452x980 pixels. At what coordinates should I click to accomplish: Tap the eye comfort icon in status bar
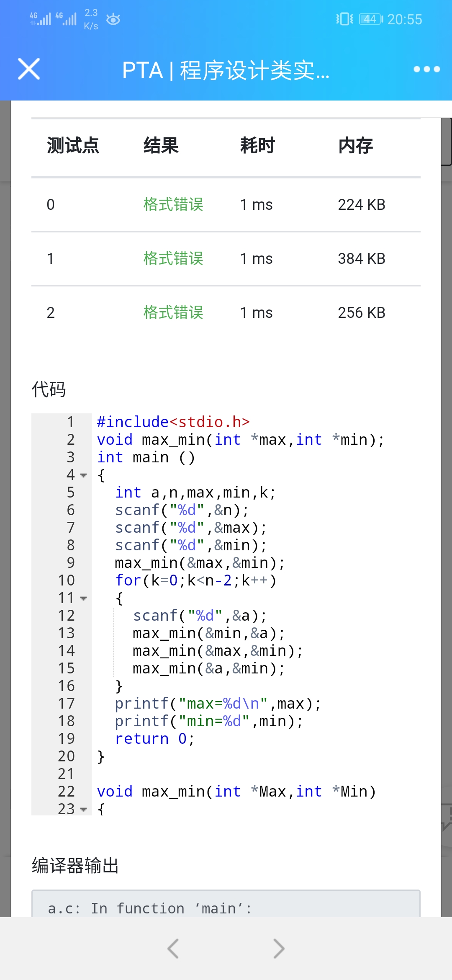pyautogui.click(x=113, y=19)
